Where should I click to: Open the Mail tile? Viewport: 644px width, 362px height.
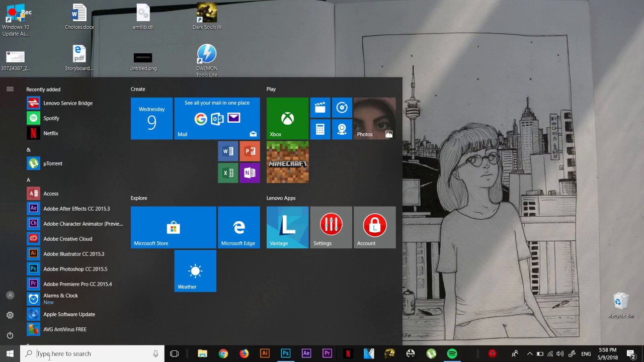(217, 119)
